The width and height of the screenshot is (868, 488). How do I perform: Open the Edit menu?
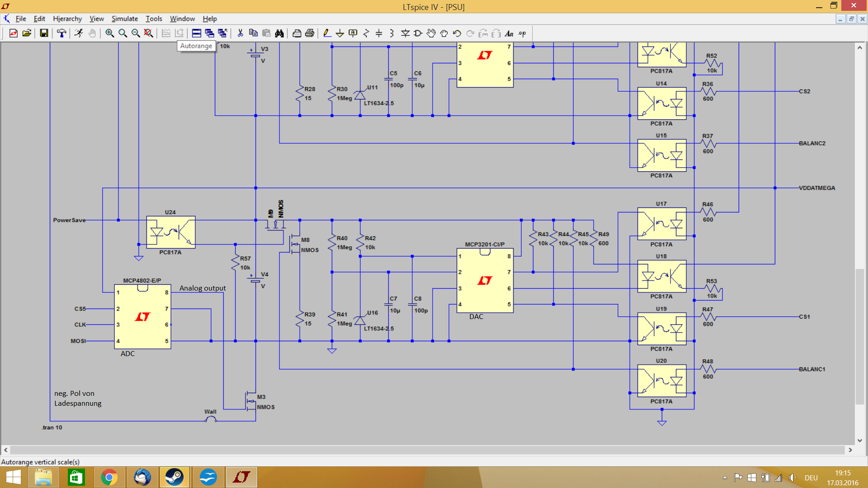[x=39, y=19]
